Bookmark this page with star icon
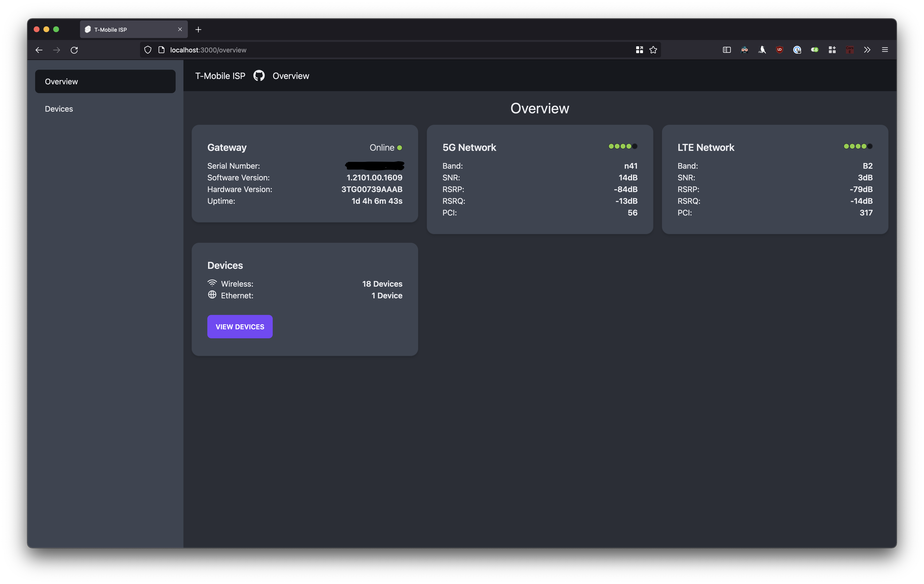The height and width of the screenshot is (584, 924). coord(653,50)
